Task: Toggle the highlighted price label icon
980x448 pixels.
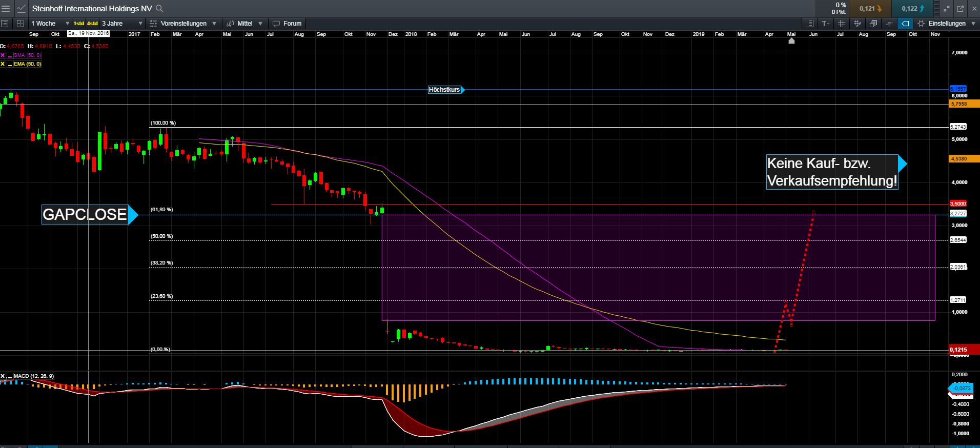Action: [x=905, y=24]
